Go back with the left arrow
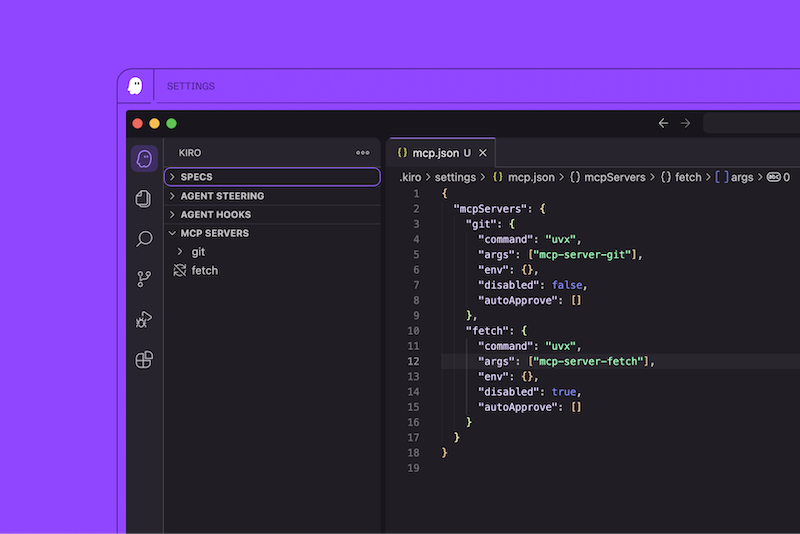The height and width of the screenshot is (534, 800). 663,123
